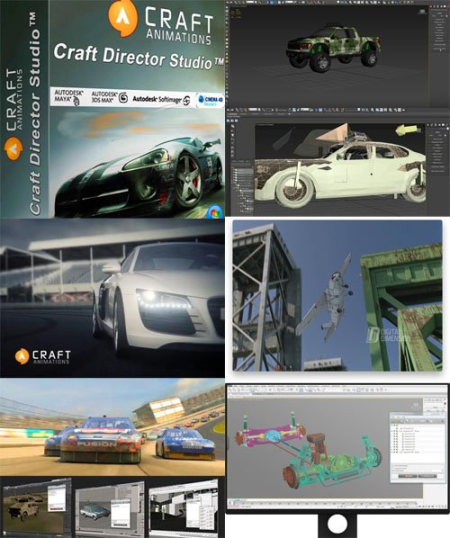This screenshot has height=538, width=450.
Task: Open the military jeep screenshot thumbnail
Action: coord(36,507)
